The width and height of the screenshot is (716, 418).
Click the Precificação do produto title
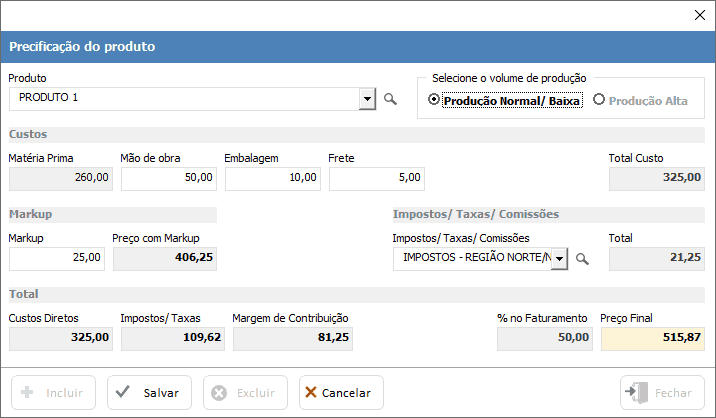click(82, 47)
